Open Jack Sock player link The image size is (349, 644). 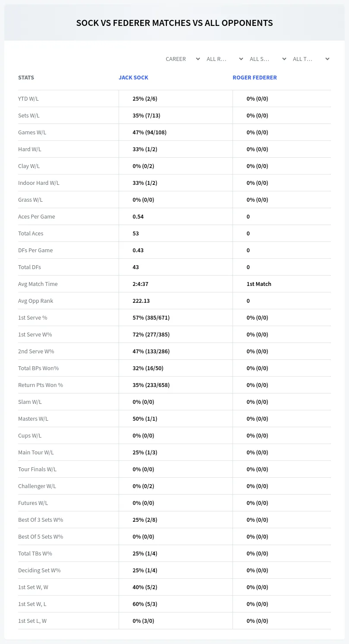[x=133, y=78]
